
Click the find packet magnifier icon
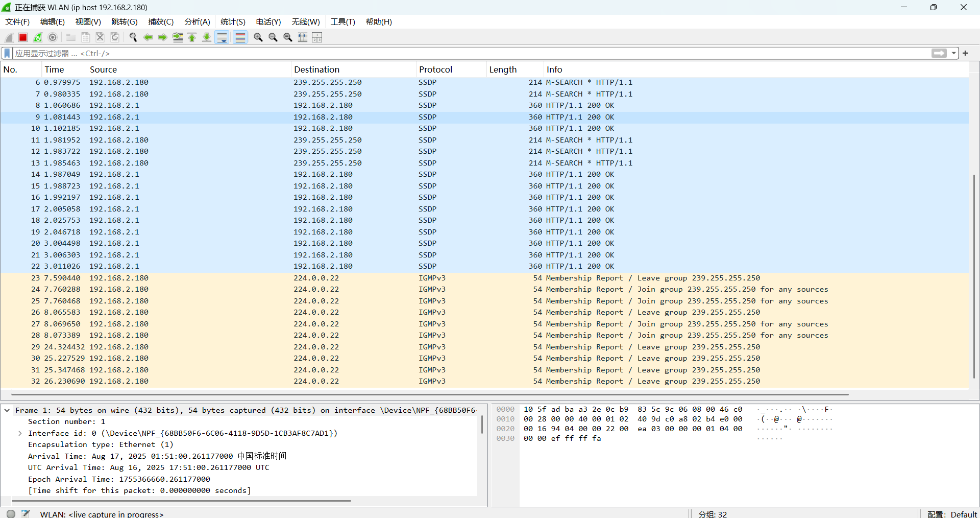tap(133, 37)
